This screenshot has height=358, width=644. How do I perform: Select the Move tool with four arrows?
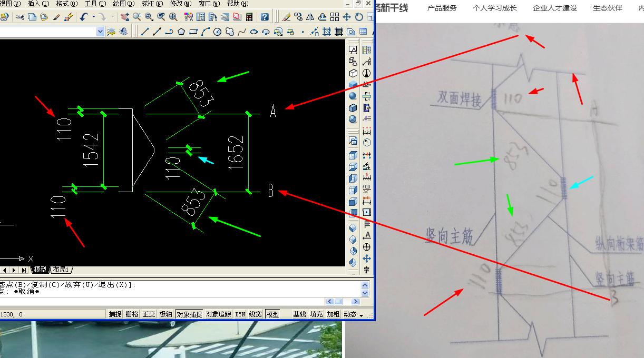pyautogui.click(x=347, y=17)
